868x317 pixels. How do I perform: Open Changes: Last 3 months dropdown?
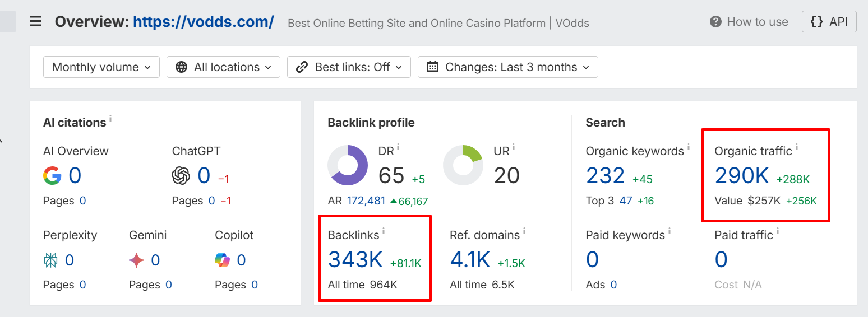point(508,67)
